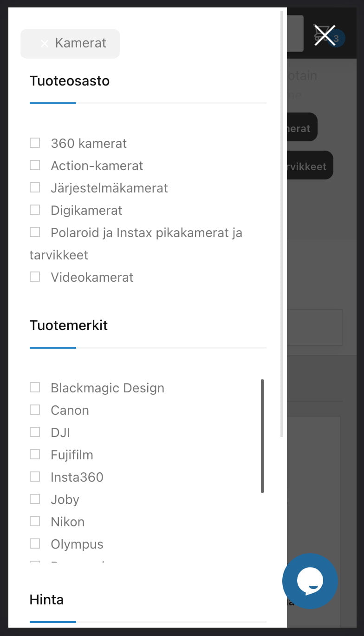Viewport: 364px width, 636px height.
Task: Select the Olympus brand checkbox
Action: (x=35, y=543)
